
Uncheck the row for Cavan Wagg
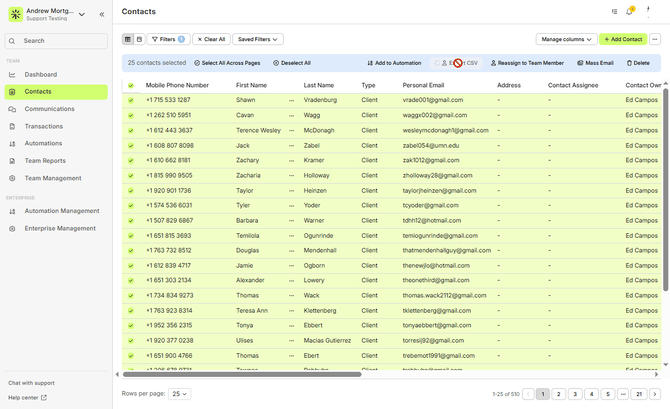(130, 115)
